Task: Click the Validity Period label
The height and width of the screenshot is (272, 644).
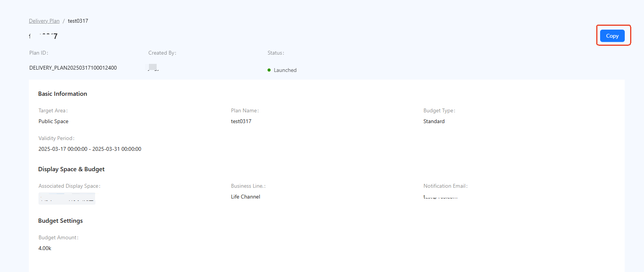Action: coord(57,138)
